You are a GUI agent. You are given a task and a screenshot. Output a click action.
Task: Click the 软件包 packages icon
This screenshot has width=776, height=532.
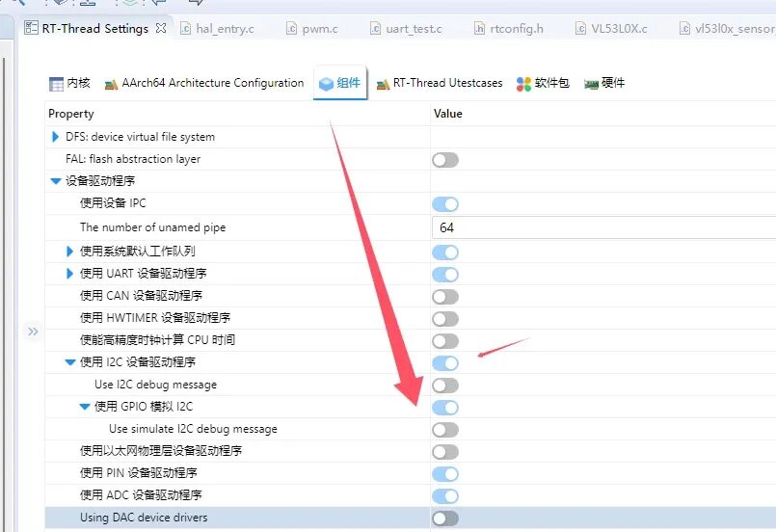[x=523, y=84]
